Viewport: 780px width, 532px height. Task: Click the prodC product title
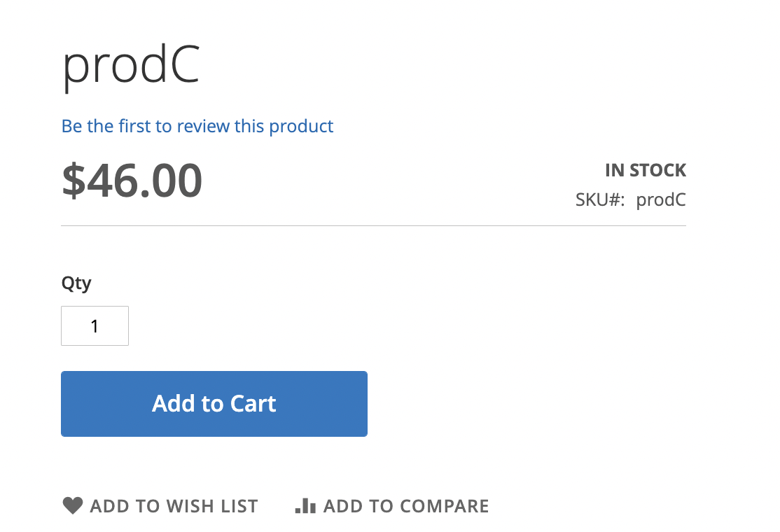tap(130, 66)
